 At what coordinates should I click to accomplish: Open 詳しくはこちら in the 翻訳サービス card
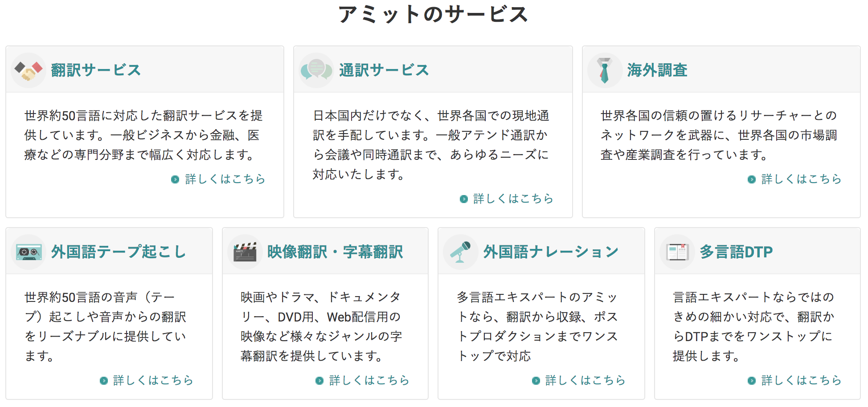tap(225, 179)
